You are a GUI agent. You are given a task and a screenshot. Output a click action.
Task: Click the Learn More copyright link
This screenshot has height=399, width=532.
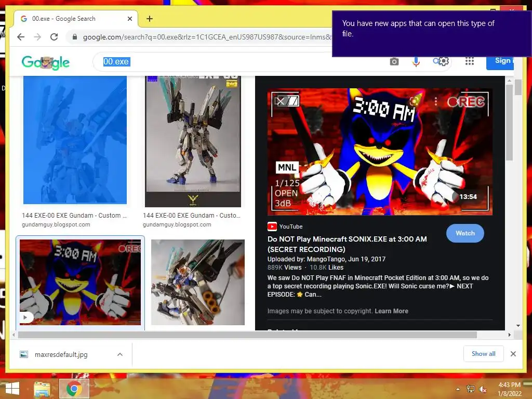391,311
